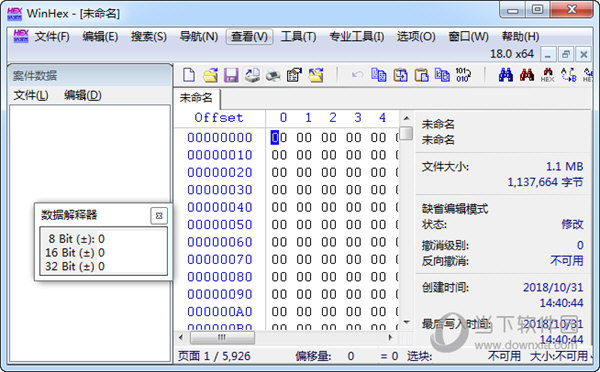Open a file using the folder icon
Screen dimensions: 600x372
click(210, 75)
